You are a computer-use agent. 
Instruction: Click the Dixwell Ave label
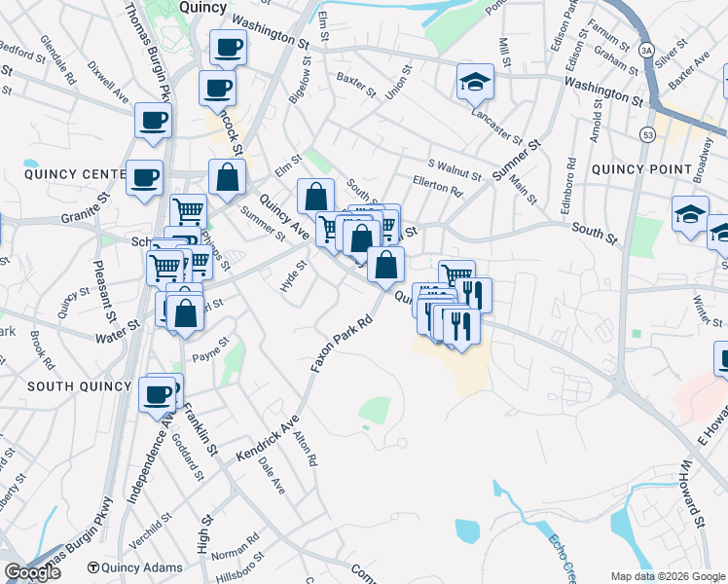pyautogui.click(x=108, y=82)
